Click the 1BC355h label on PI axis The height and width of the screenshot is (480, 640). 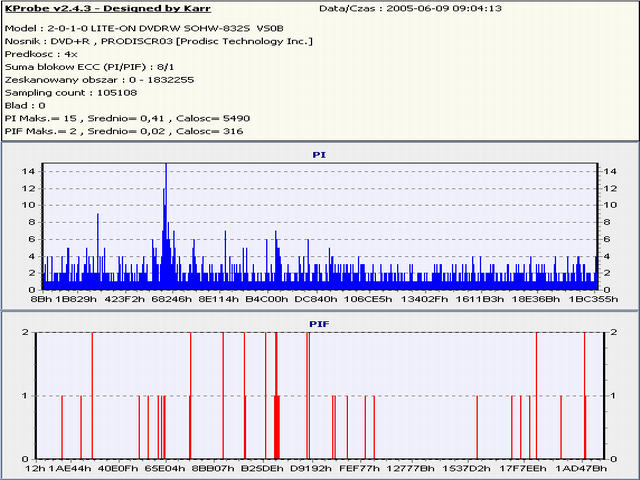point(589,298)
